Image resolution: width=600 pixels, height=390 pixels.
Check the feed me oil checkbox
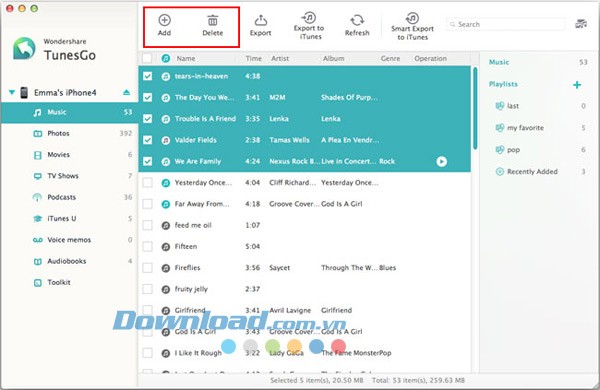[x=147, y=225]
